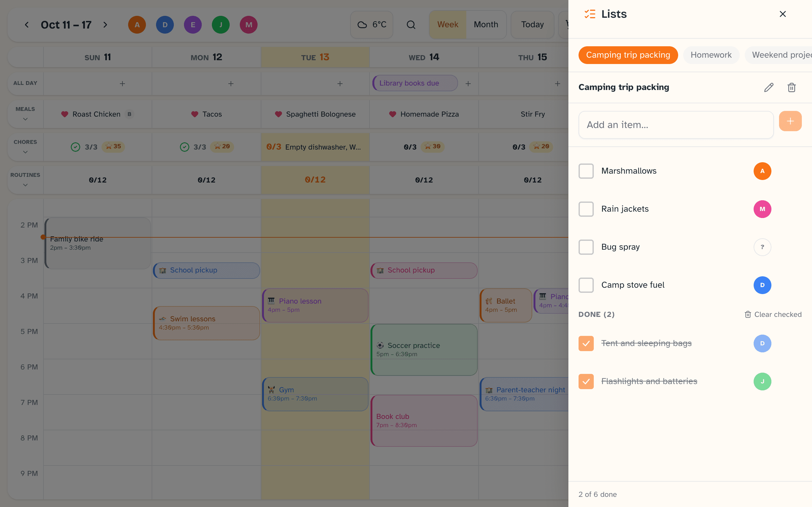Click the 6°C weather widget
This screenshot has height=507, width=812.
coord(372,25)
